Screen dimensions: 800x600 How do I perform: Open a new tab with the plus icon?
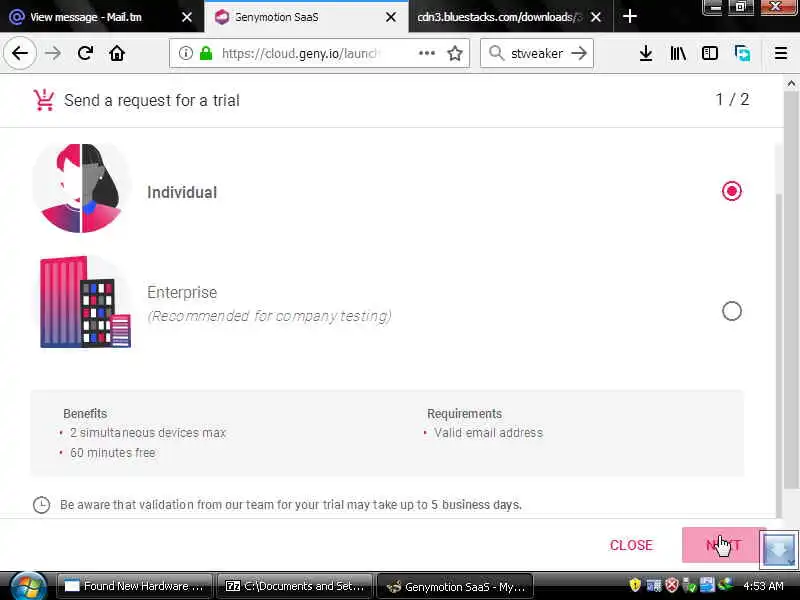630,16
